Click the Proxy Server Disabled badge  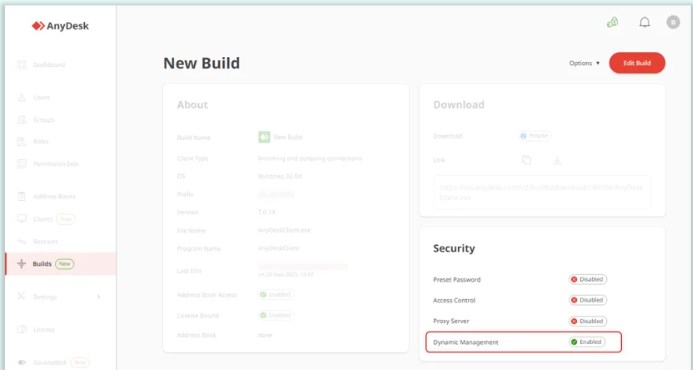588,321
